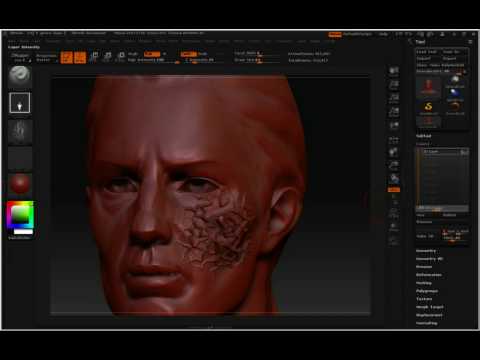Toggle the orange Zadd sculpt mode
The image size is (480, 360).
pos(188,54)
